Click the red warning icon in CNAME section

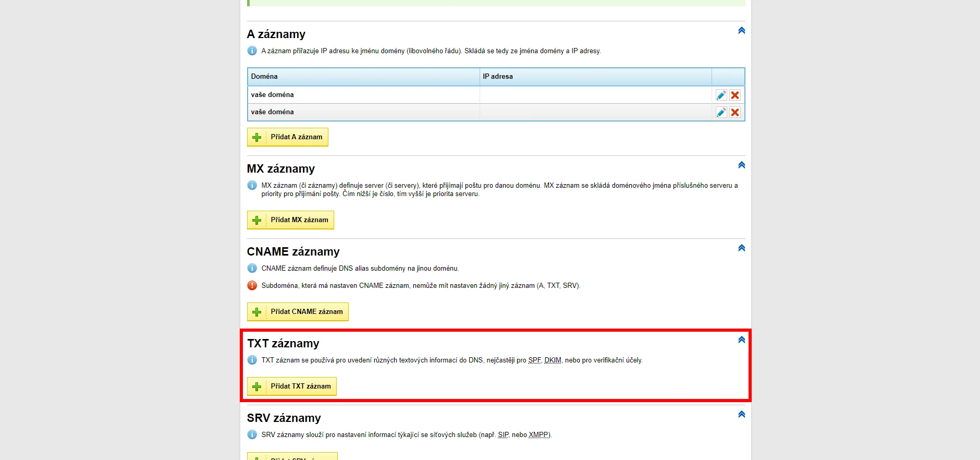(252, 286)
